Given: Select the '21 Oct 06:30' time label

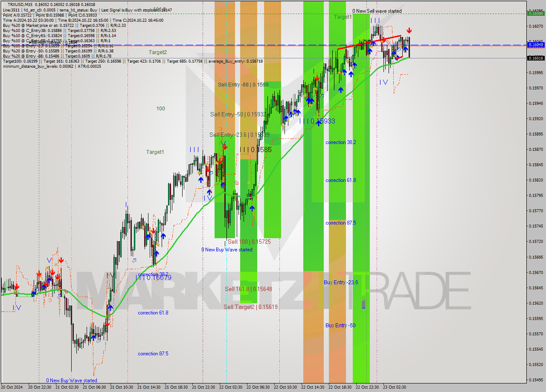Looking at the screenshot, I should tap(95, 387).
